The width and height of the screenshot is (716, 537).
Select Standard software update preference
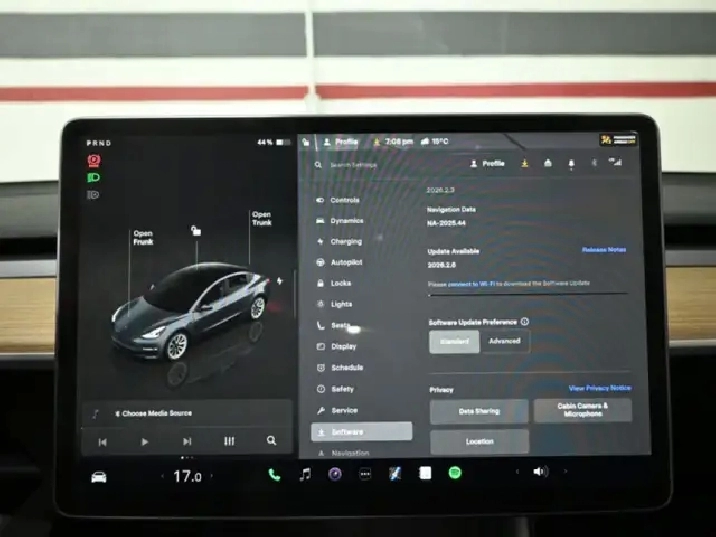[x=454, y=342]
